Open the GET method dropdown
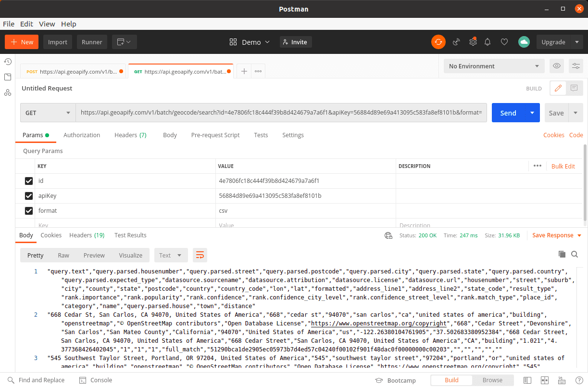 coord(48,113)
